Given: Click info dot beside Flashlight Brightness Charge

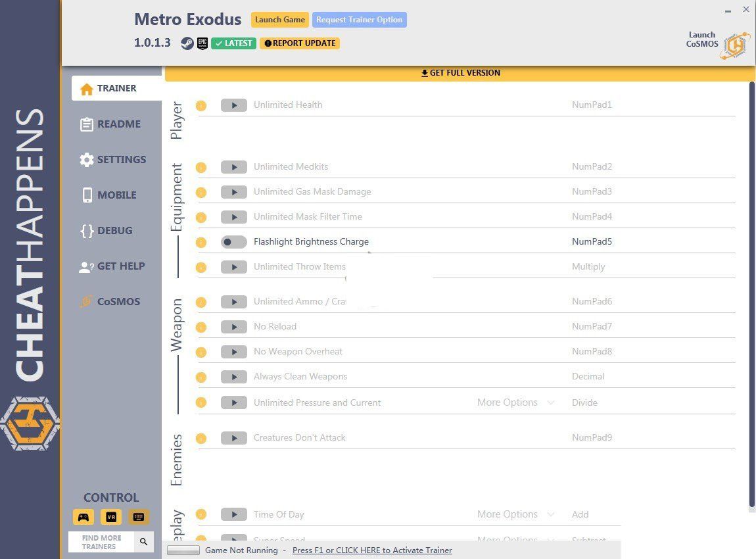Looking at the screenshot, I should 201,243.
